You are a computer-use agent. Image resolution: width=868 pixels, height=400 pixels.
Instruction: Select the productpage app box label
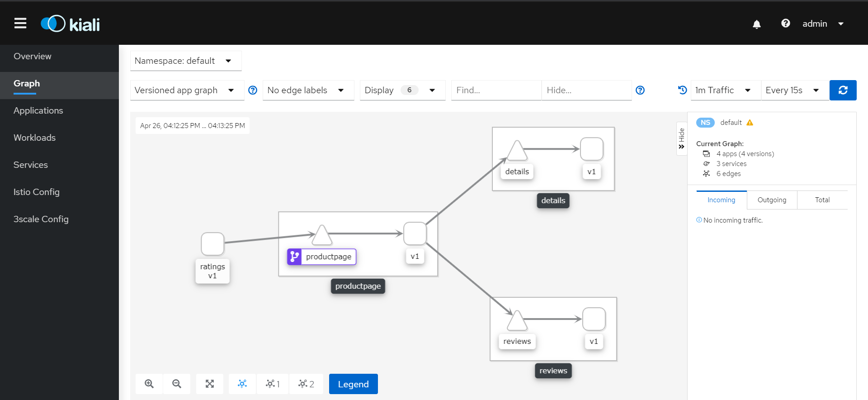pos(358,286)
